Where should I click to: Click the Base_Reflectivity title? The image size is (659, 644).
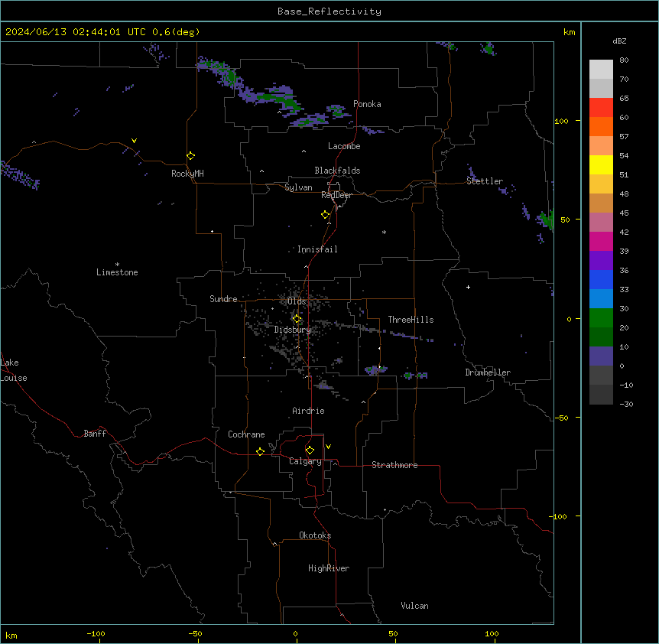tap(329, 11)
